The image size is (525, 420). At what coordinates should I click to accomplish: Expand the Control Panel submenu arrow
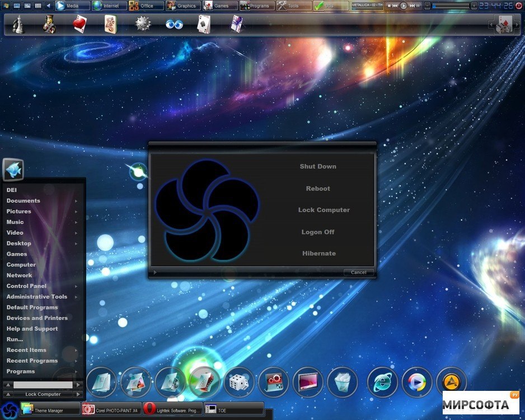click(x=76, y=286)
